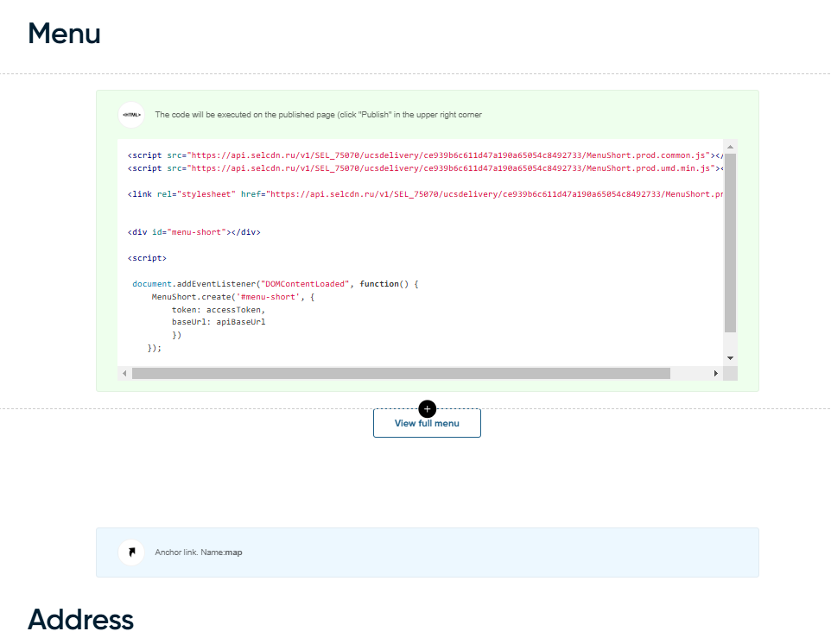Click the 'baseUrl: apiBaseUrl' code line

[x=219, y=322]
